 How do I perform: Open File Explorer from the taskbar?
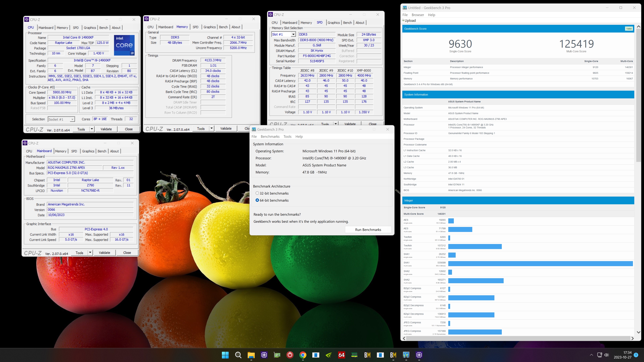pos(251,355)
